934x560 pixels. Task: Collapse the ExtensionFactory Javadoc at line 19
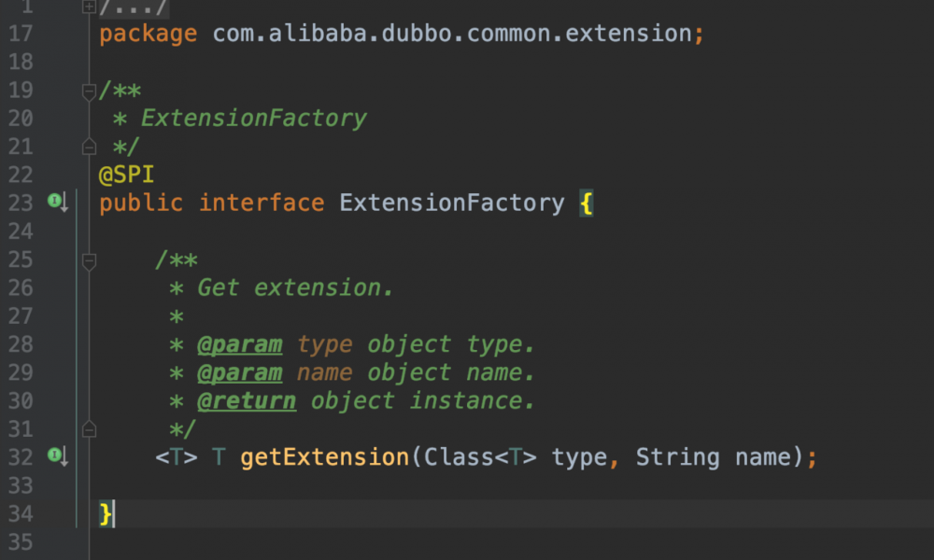(89, 91)
